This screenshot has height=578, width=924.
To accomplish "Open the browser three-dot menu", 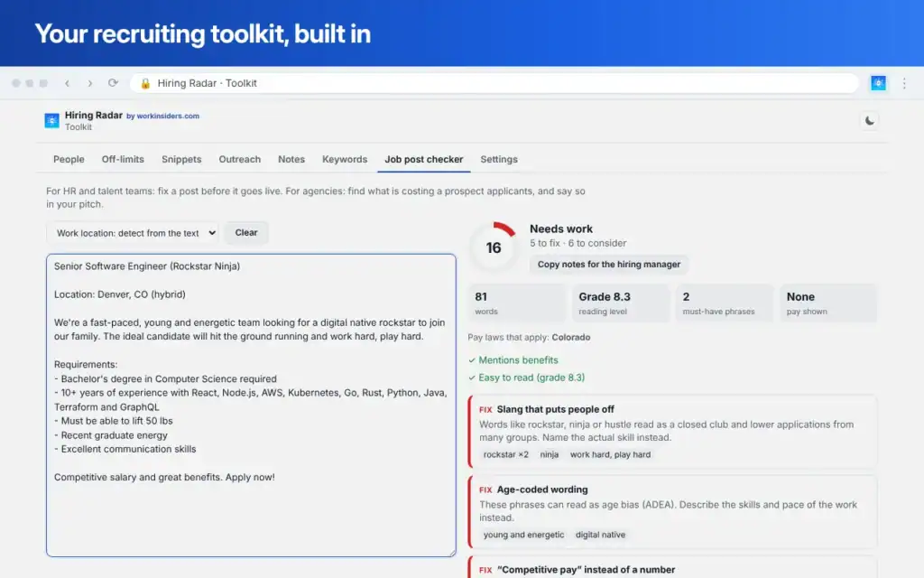I will 904,83.
